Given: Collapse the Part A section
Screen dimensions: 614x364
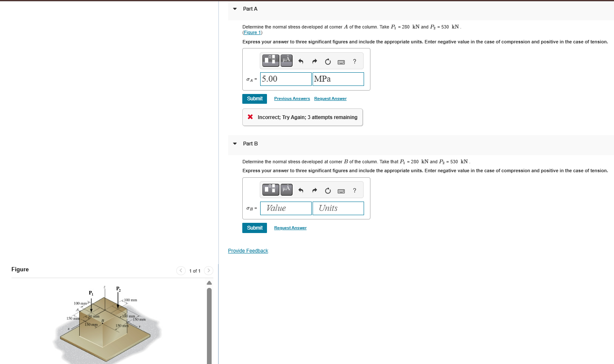Looking at the screenshot, I should coord(235,9).
